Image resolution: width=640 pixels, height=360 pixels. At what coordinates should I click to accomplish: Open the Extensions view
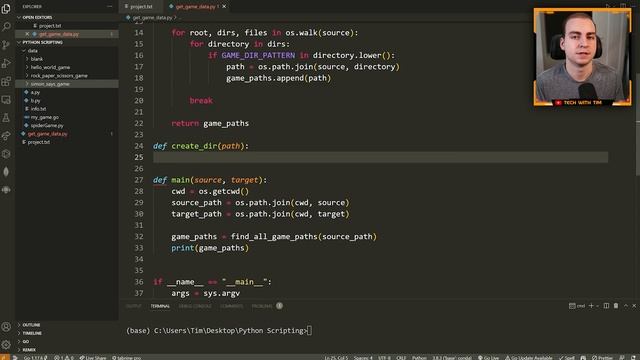tap(6, 82)
